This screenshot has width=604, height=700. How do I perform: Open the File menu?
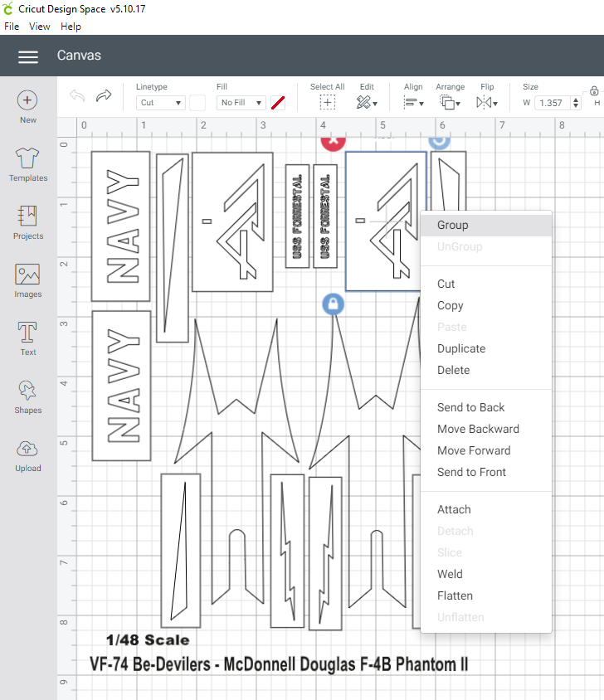(x=12, y=27)
